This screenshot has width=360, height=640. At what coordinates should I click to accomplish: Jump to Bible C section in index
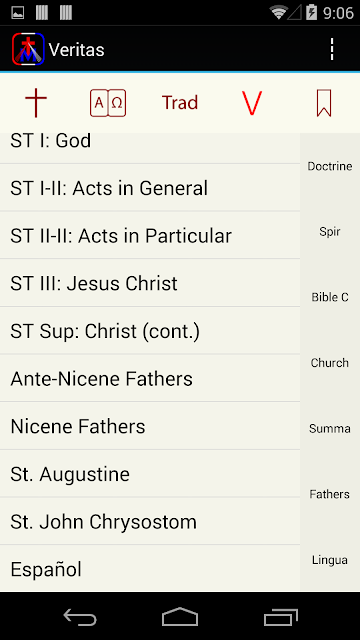click(330, 297)
